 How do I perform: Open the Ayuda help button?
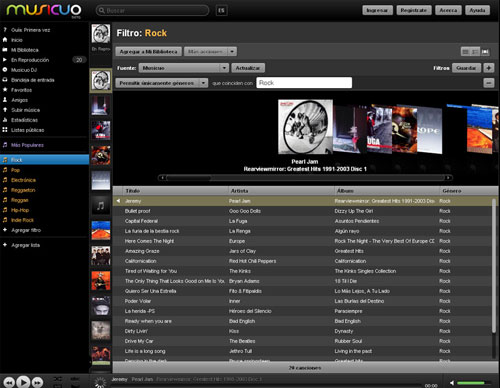tap(477, 10)
